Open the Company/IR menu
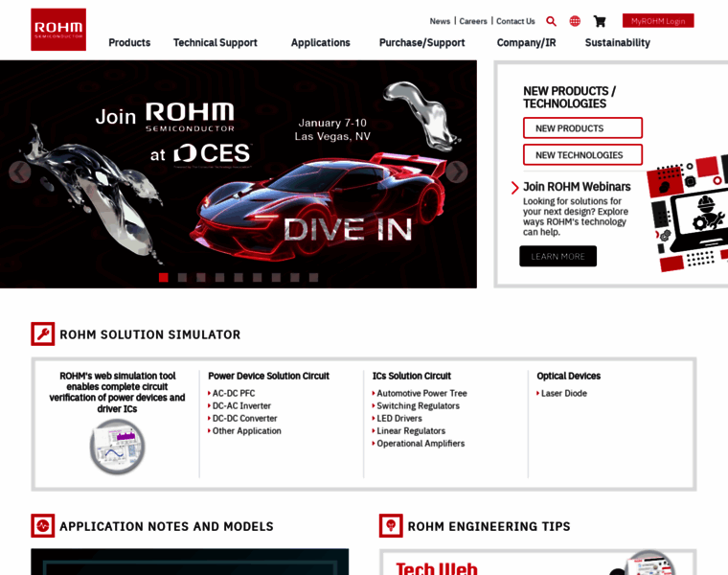Image resolution: width=728 pixels, height=575 pixels. (527, 43)
